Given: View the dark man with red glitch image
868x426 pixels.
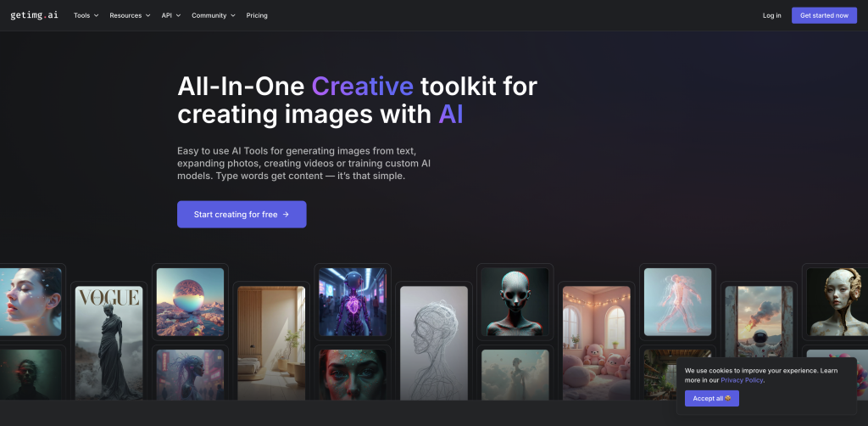Looking at the screenshot, I should (x=31, y=374).
